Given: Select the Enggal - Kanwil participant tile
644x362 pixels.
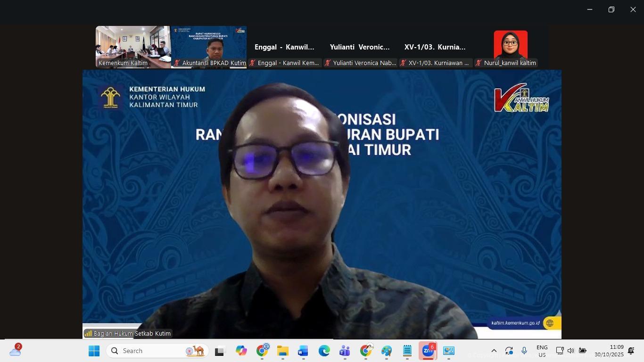Looking at the screenshot, I should click(x=284, y=47).
